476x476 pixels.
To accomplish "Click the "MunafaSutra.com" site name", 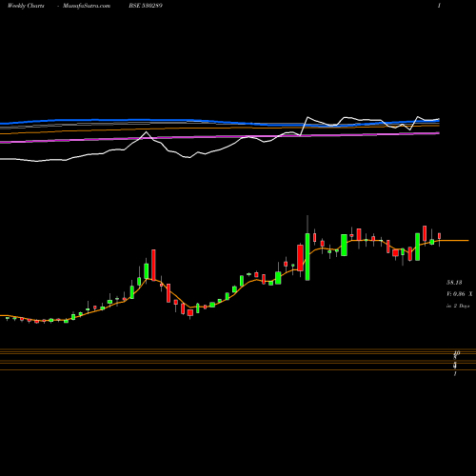I will tap(87, 6).
